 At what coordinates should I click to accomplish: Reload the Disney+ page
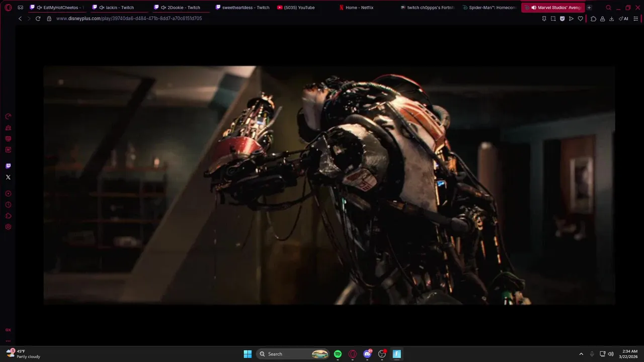pos(38,19)
